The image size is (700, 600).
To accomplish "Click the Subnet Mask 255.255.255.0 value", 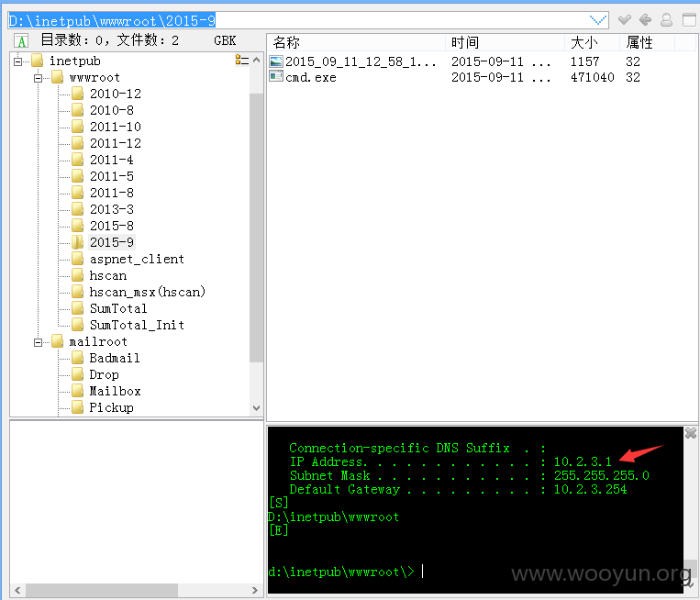I will coord(601,476).
